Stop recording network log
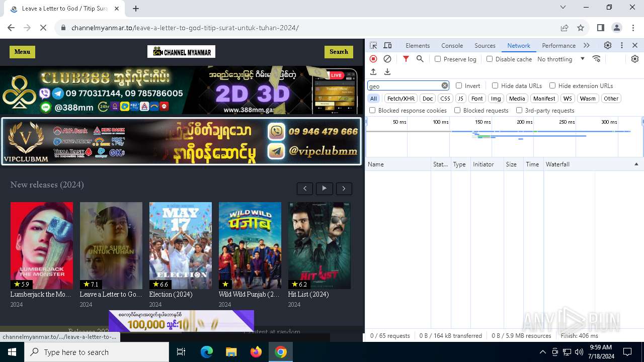The image size is (644, 362). point(373,59)
